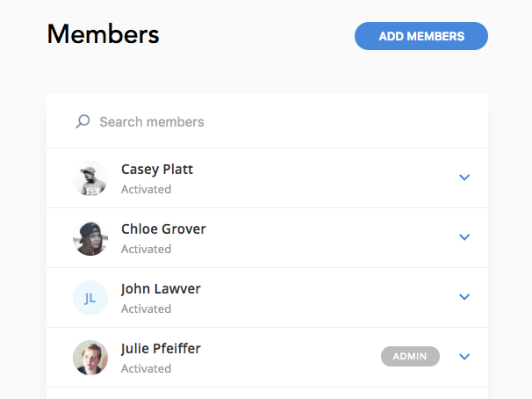Viewport: 532px width, 399px height.
Task: Click the Add Members button
Action: click(x=421, y=36)
